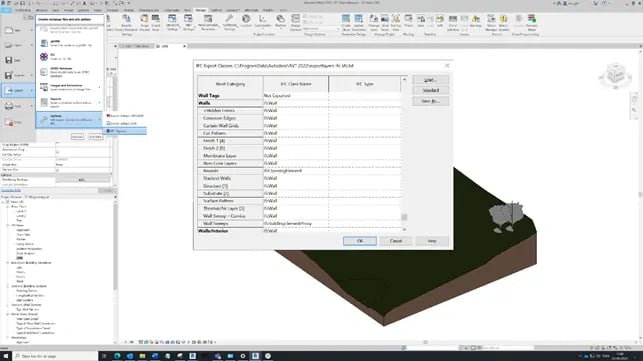Image resolution: width=643 pixels, height=361 pixels.
Task: Click the ViewCube in the 3D view
Action: 616,75
